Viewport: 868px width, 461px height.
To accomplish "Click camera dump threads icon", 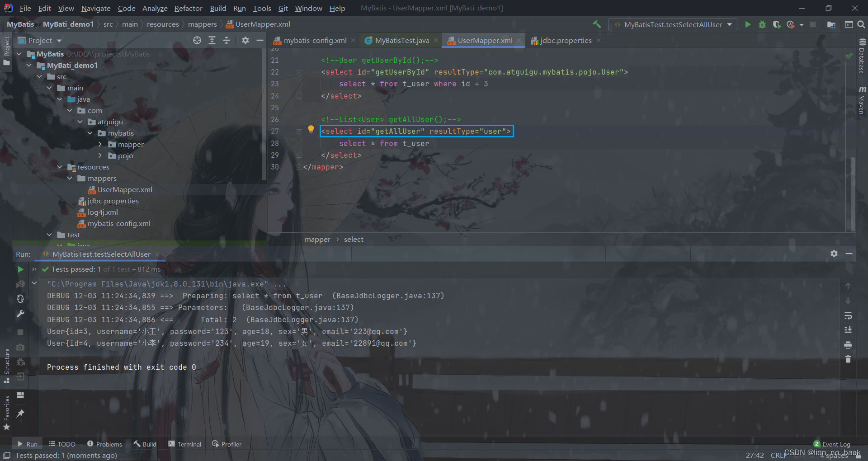I will point(20,347).
